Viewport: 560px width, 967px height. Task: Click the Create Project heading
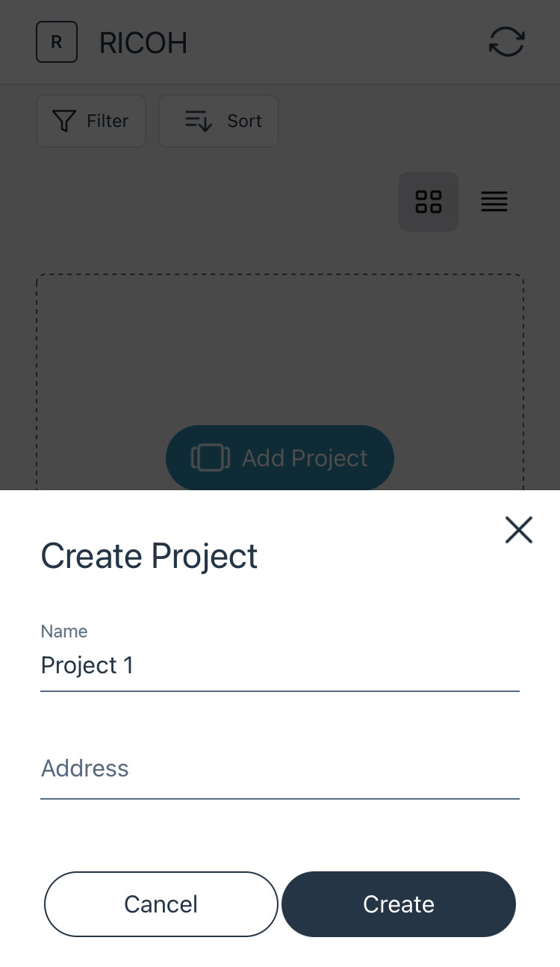click(x=149, y=556)
